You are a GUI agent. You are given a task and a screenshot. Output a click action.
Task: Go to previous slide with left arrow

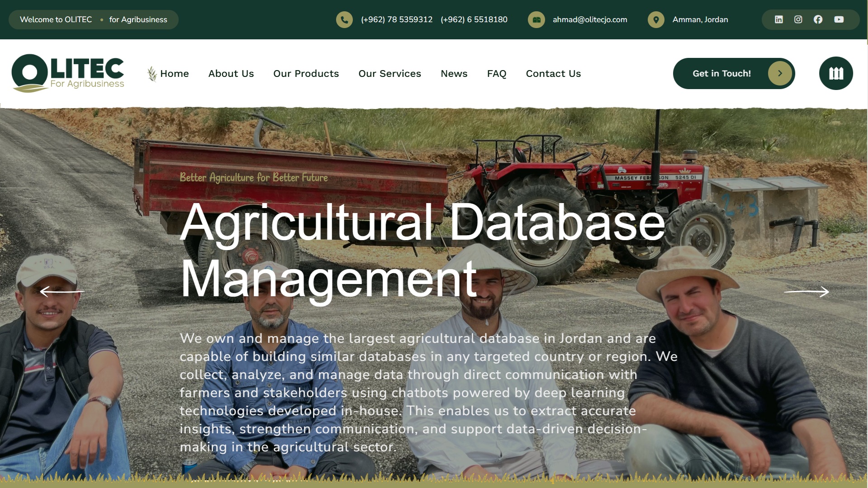coord(62,292)
